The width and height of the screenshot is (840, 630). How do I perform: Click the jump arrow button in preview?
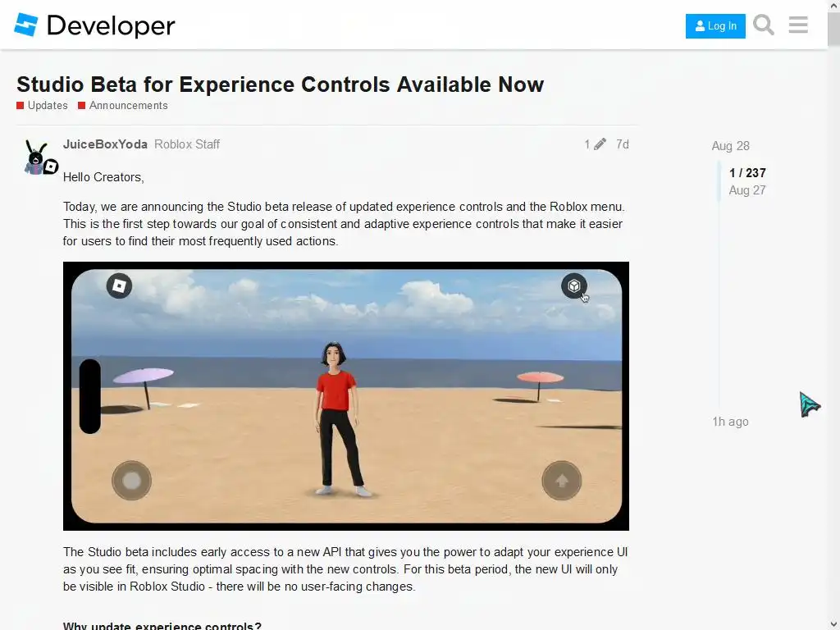click(561, 481)
